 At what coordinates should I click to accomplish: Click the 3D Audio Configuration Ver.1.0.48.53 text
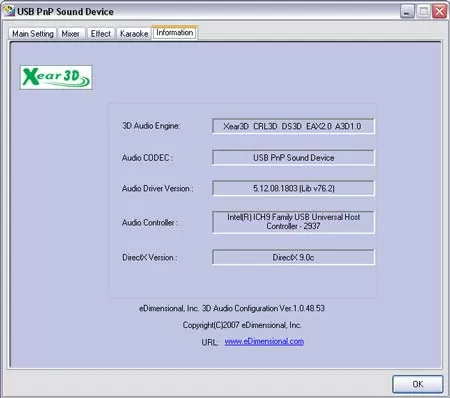pyautogui.click(x=232, y=308)
